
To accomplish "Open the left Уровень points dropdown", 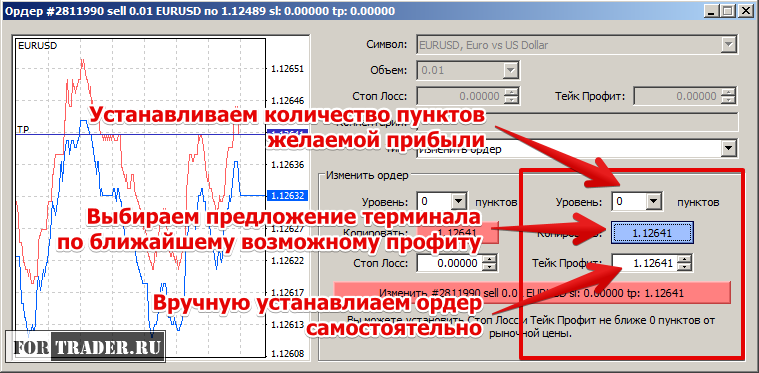I will click(458, 201).
